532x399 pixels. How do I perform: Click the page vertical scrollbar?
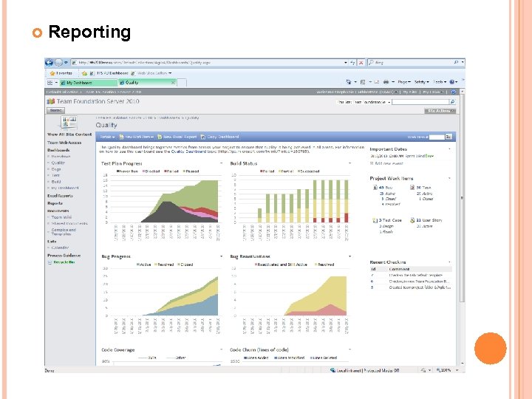coord(462,228)
